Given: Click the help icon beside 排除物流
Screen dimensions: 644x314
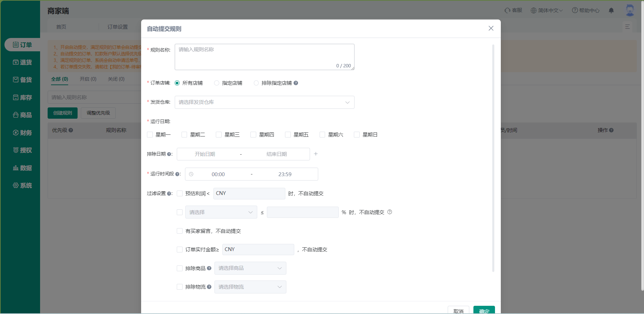Looking at the screenshot, I should (x=209, y=287).
